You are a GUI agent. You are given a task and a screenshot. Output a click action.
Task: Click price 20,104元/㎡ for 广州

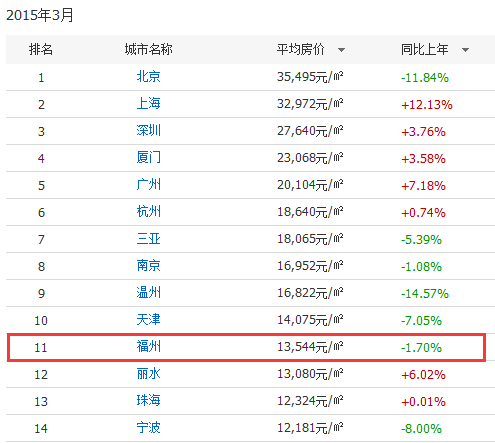click(x=310, y=185)
